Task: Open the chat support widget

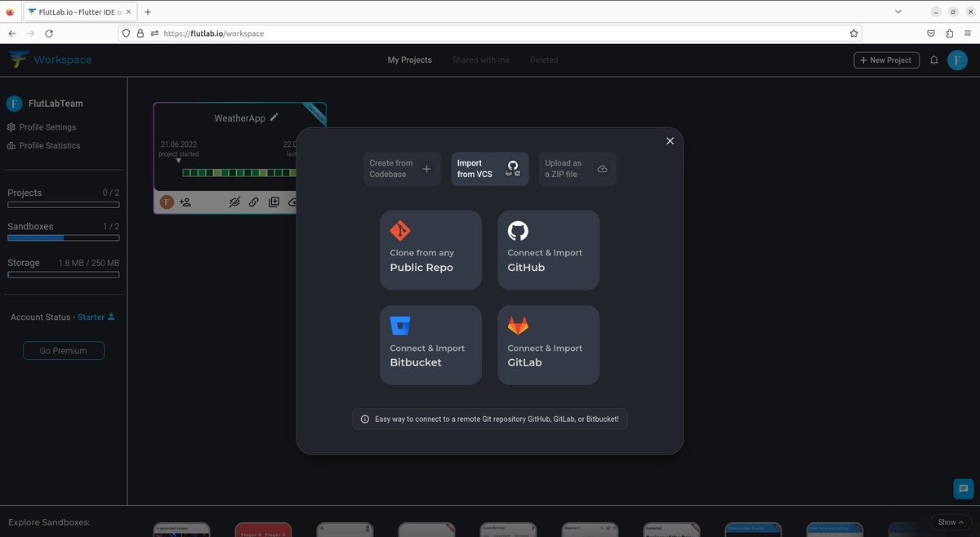Action: pyautogui.click(x=964, y=489)
